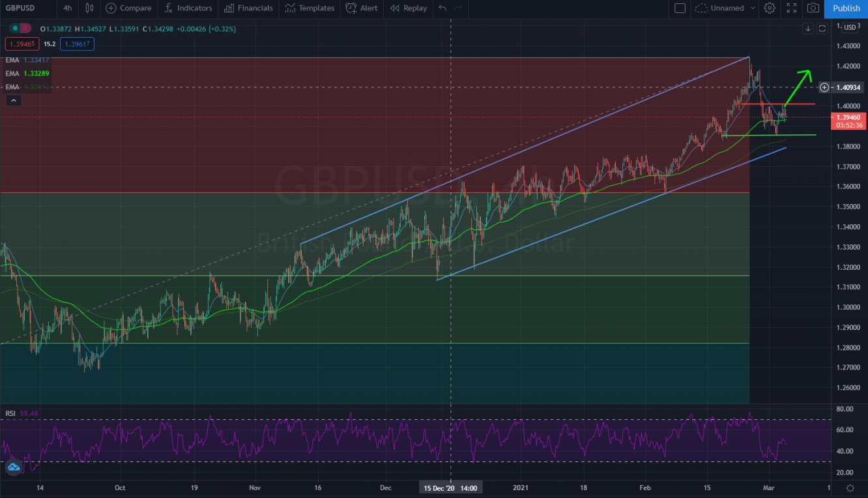Click the 1.40934 crosshair price label
Image resolution: width=868 pixels, height=498 pixels.
click(848, 87)
